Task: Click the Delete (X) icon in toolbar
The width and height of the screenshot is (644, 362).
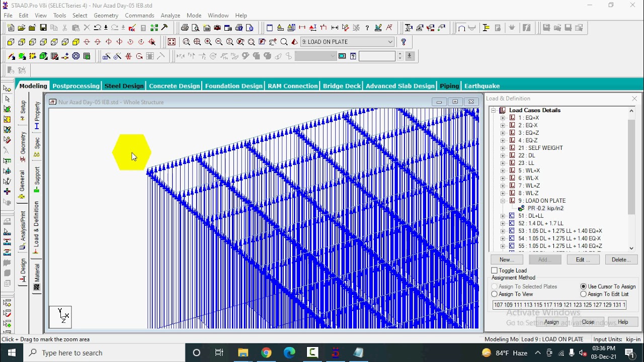Action: 87,28
